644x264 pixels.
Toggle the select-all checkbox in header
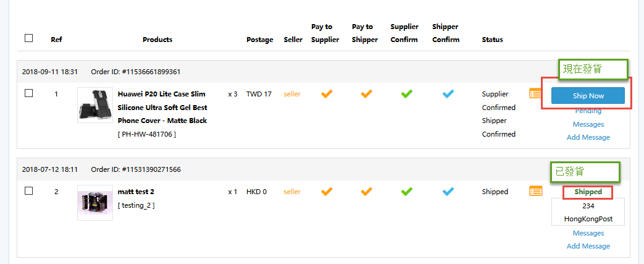pos(29,38)
